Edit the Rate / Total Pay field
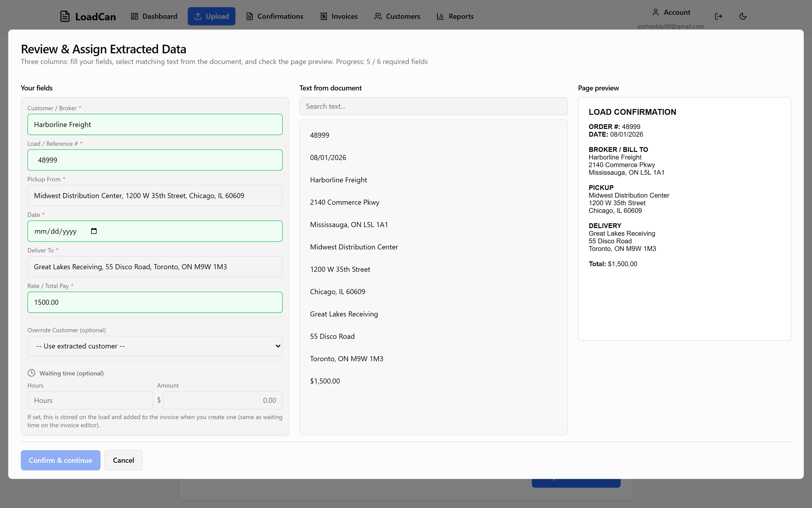Viewport: 812px width, 508px height. (155, 302)
